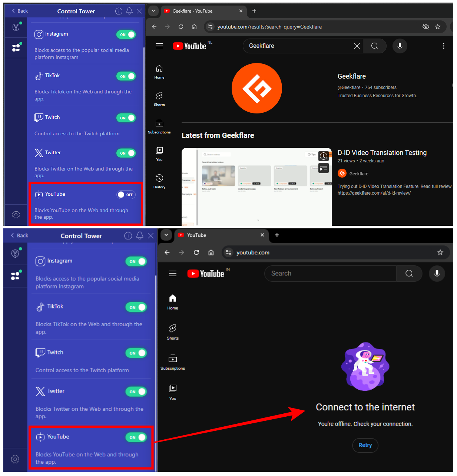The width and height of the screenshot is (457, 476).
Task: Click the orange Geekflare channel avatar
Action: pyautogui.click(x=257, y=88)
